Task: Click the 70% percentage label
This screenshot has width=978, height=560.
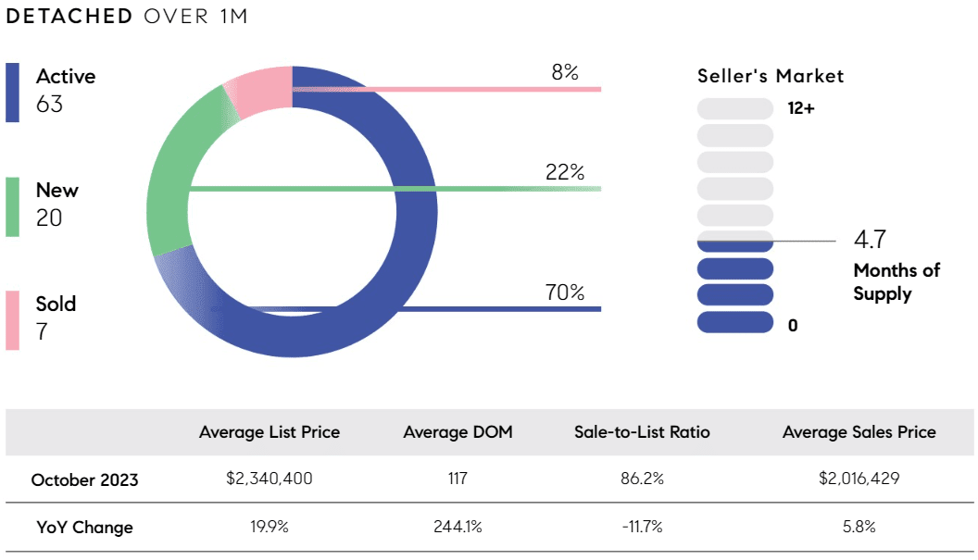Action: pos(565,292)
